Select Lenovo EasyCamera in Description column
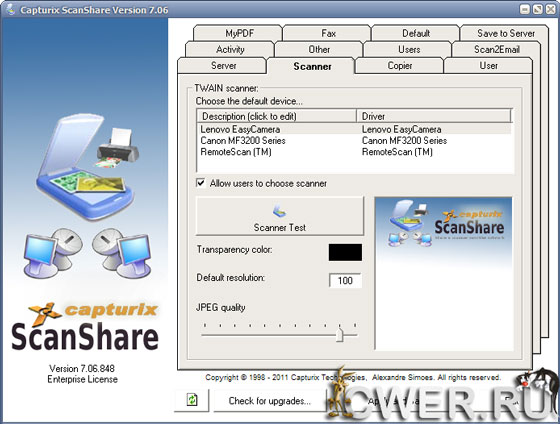The height and width of the screenshot is (424, 560). (x=240, y=129)
